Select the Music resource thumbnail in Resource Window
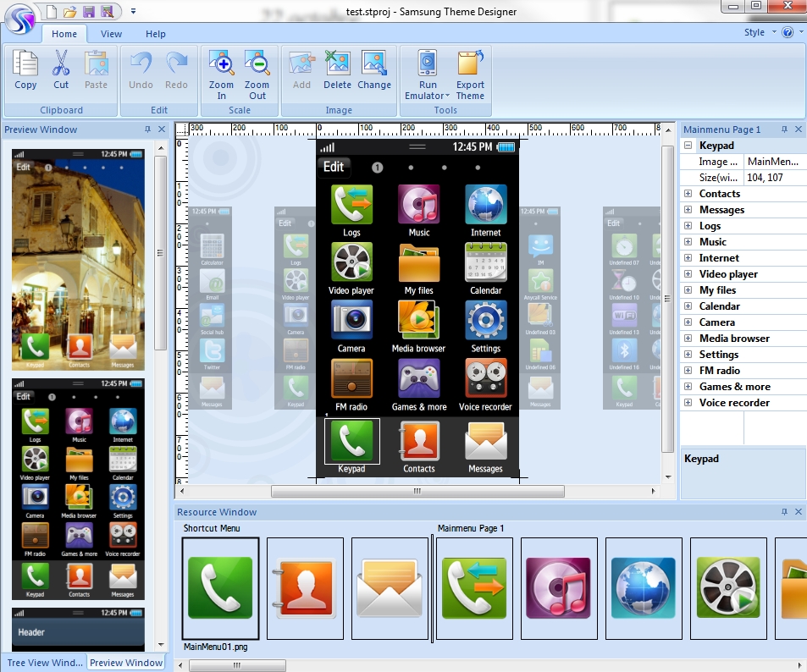807x672 pixels. tap(559, 588)
